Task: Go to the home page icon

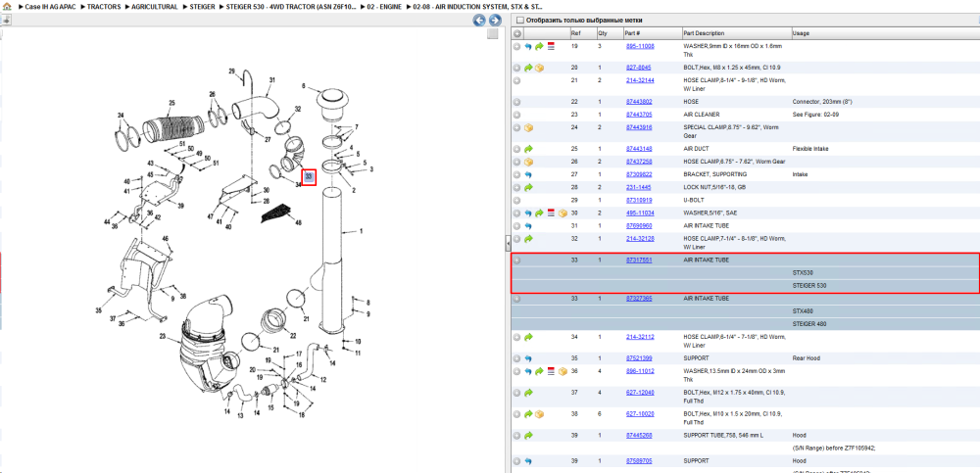Action: coord(6,6)
